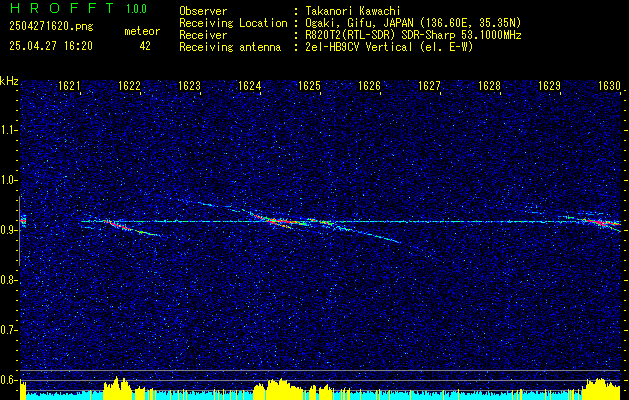The image size is (629, 400).
Task: Click the kHz axis unit label
Action: click(9, 81)
